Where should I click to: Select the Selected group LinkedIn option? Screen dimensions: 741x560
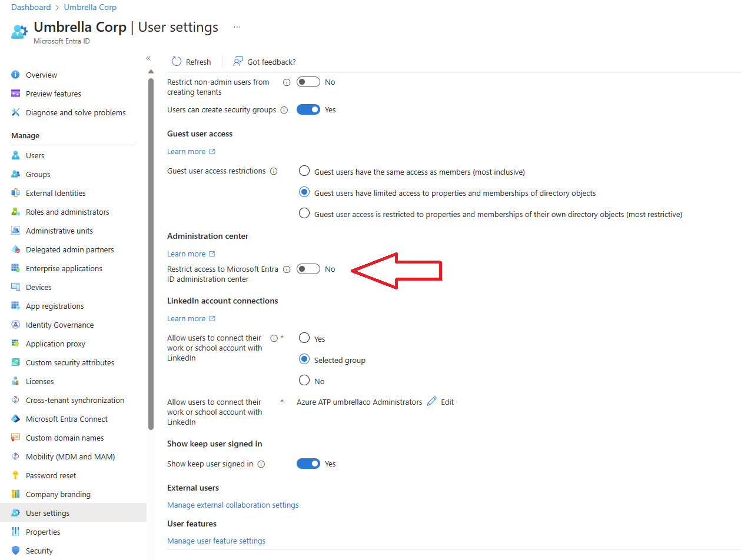[304, 359]
